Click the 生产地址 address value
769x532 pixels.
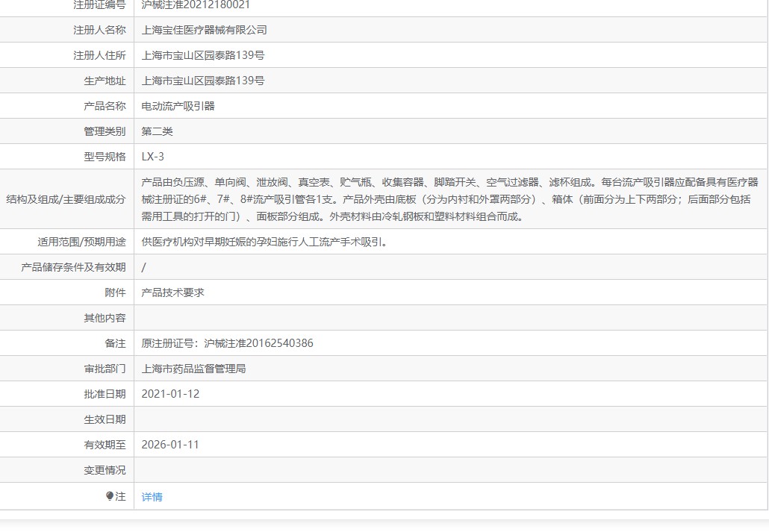point(202,81)
